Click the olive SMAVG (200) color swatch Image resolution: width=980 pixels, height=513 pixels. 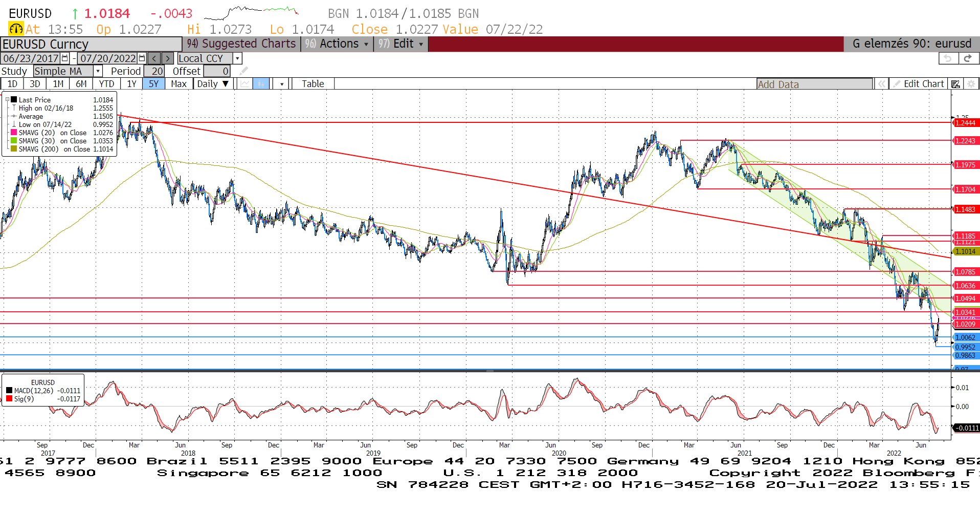[14, 149]
